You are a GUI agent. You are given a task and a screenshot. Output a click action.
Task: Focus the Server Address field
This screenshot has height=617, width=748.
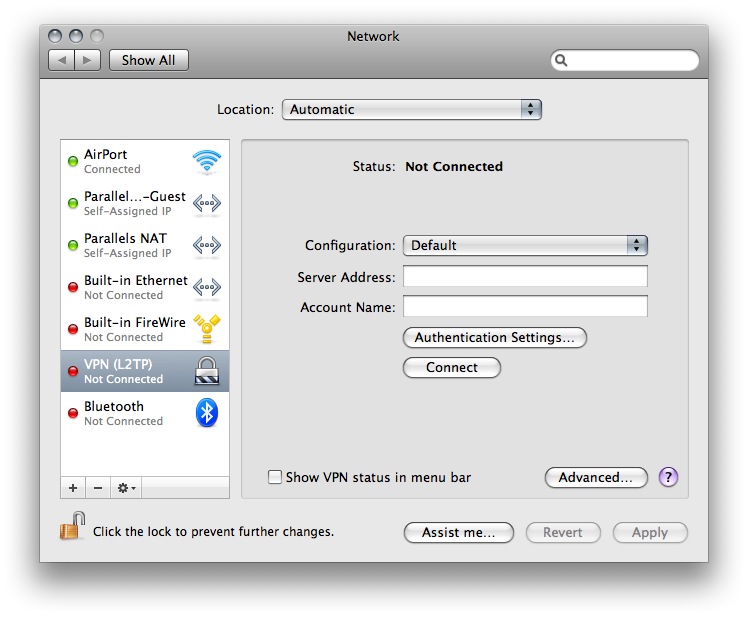(525, 276)
